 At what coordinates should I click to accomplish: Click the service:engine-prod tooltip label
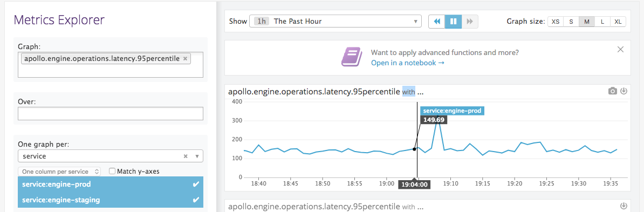coord(452,111)
